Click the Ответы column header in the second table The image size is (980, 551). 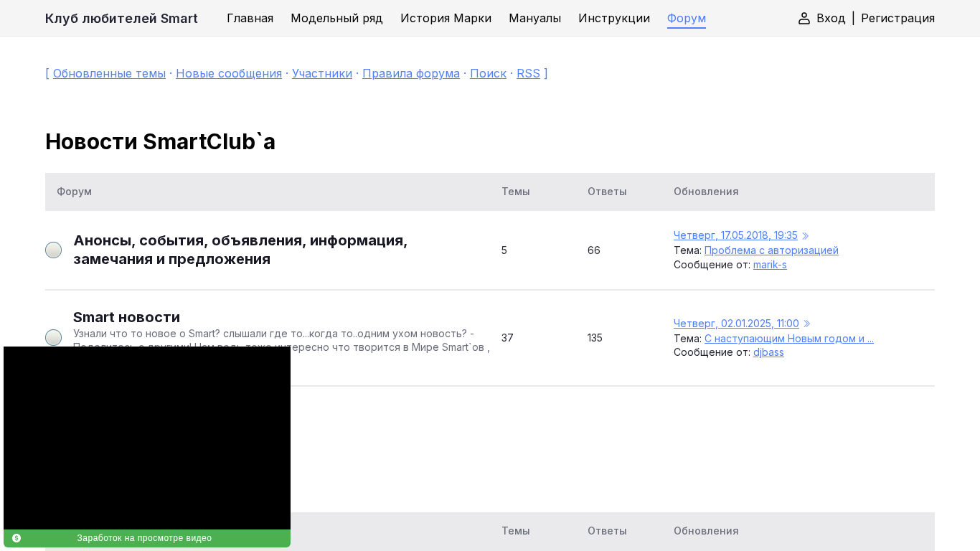click(607, 531)
